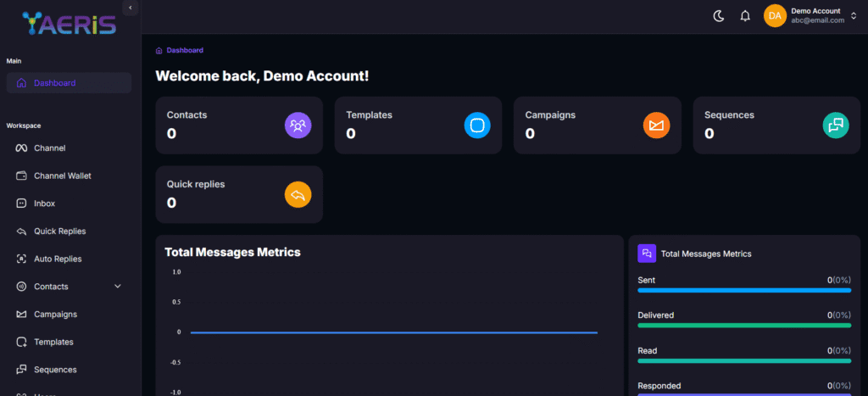868x396 pixels.
Task: Click the teal Sequences card icon
Action: pos(835,125)
